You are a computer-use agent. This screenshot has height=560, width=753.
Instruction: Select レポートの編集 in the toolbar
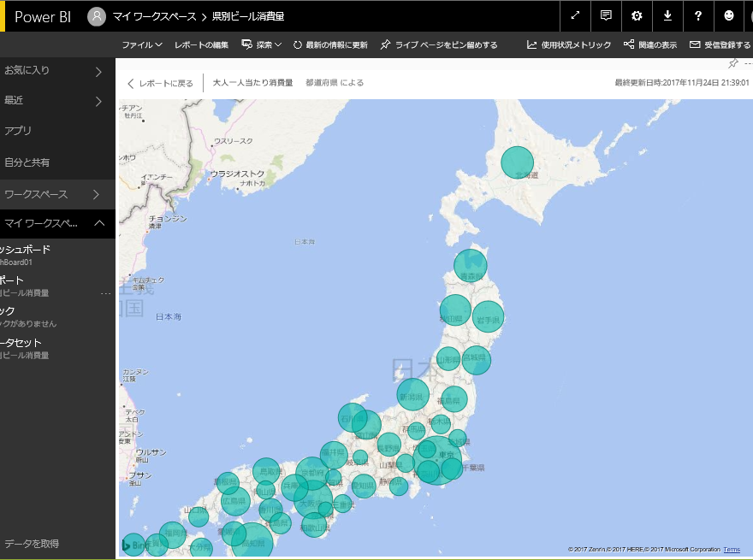tap(201, 44)
